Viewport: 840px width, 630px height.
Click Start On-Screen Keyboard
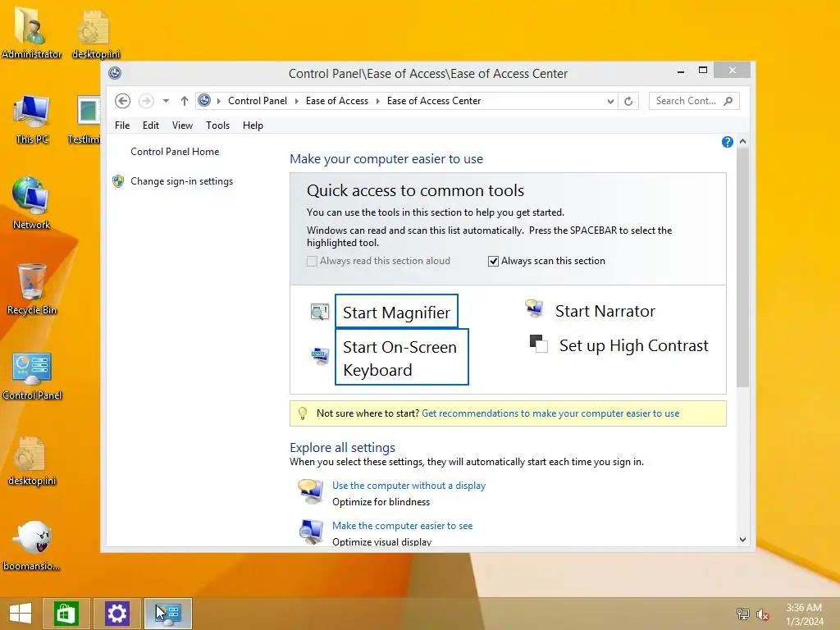coord(401,358)
